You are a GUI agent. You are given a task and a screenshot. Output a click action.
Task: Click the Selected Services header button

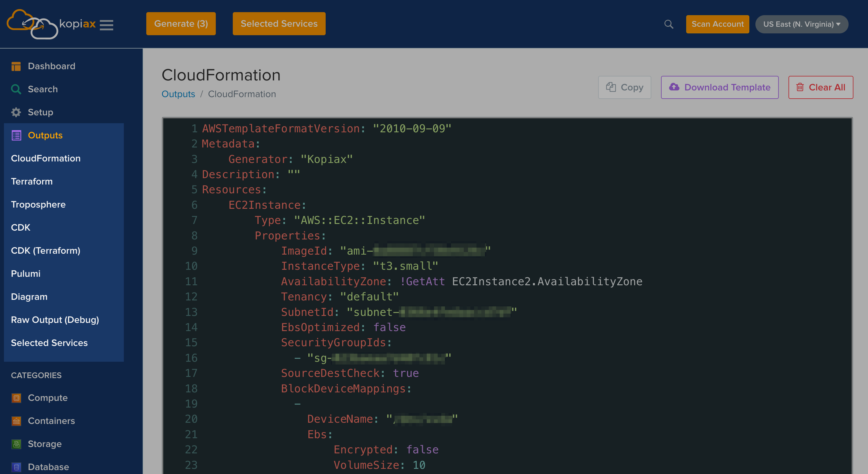(279, 24)
